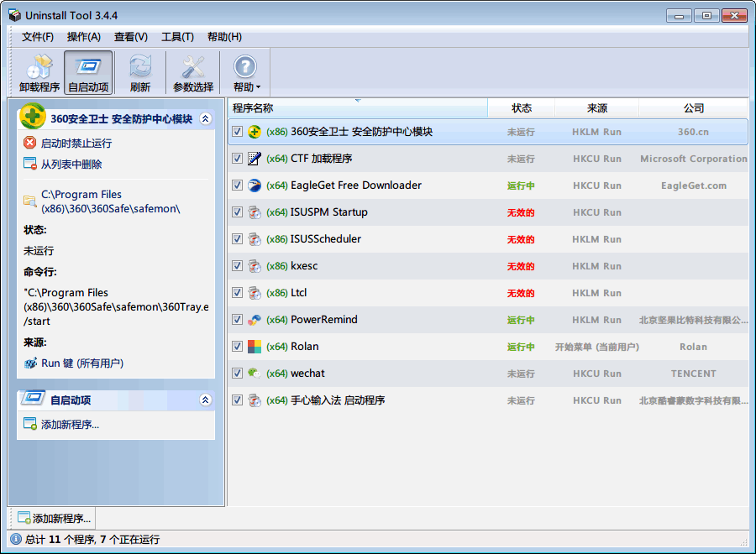756x554 pixels.
Task: Click the kxesc row icon
Action: pyautogui.click(x=255, y=266)
